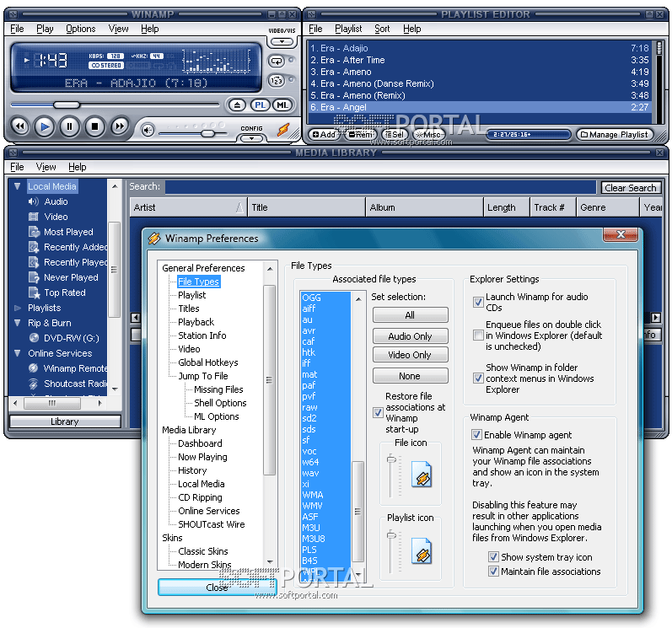Image resolution: width=672 pixels, height=628 pixels.
Task: Toggle Launch Winamp for audio CDs checkbox
Action: click(478, 302)
